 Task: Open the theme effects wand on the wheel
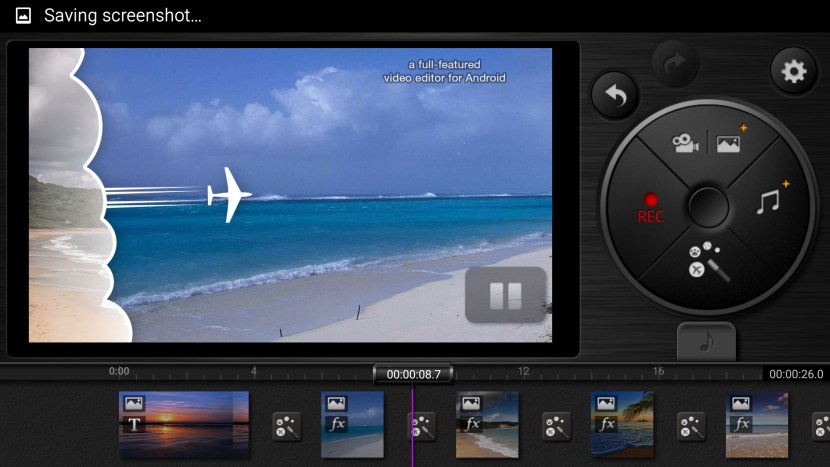click(x=708, y=262)
